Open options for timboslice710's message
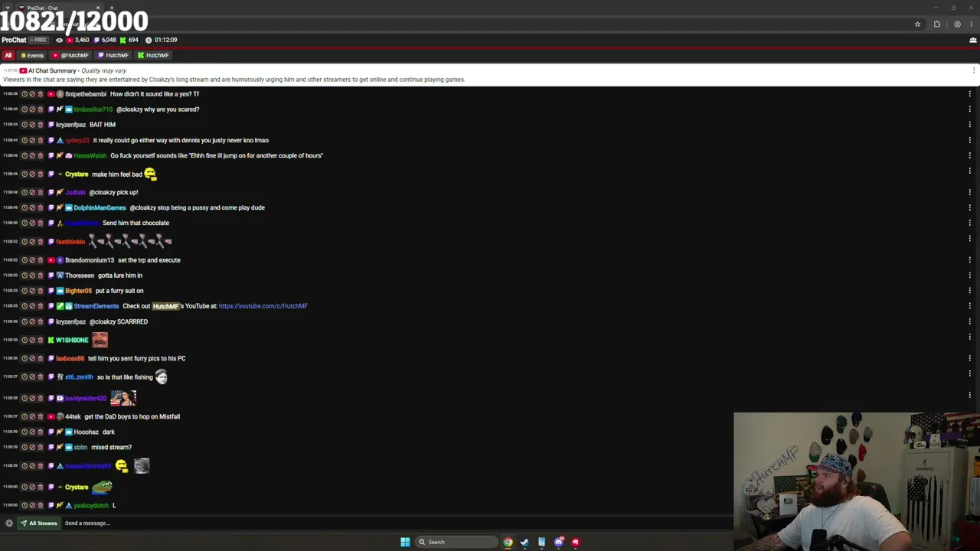 click(x=970, y=109)
